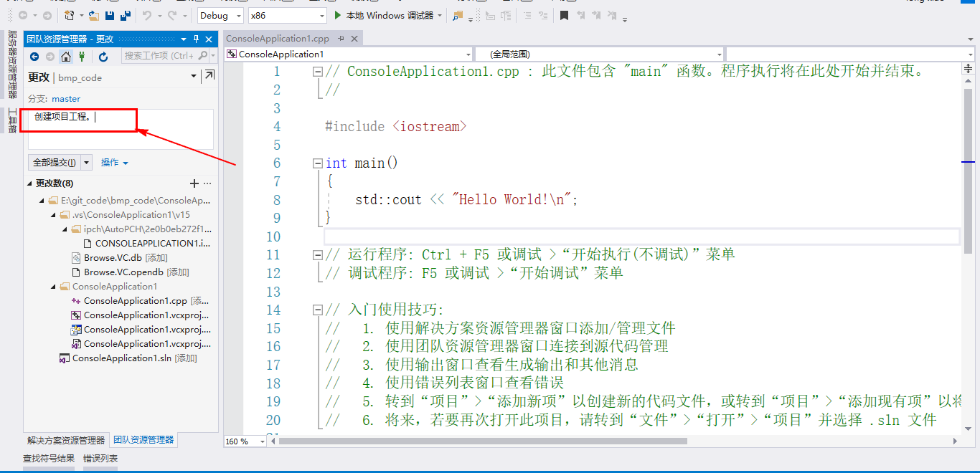Close the Team Explorer panel
Viewport: 980px width, 473px height.
pos(209,39)
